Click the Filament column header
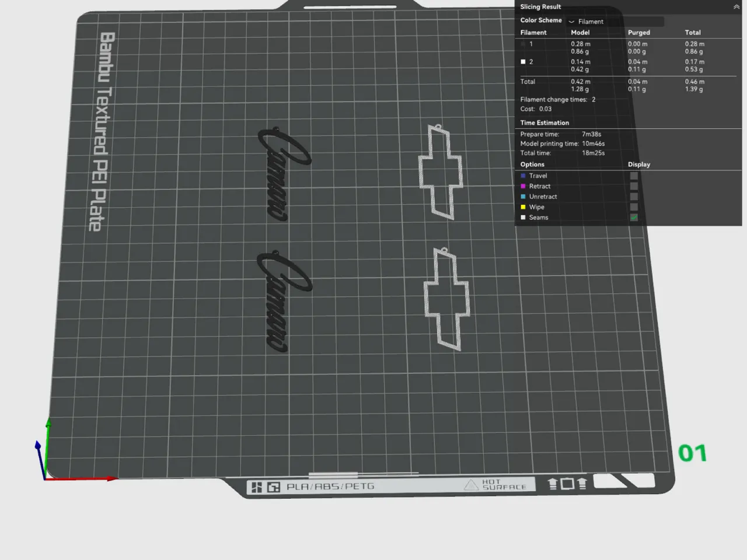Image resolution: width=747 pixels, height=560 pixels. (x=533, y=33)
